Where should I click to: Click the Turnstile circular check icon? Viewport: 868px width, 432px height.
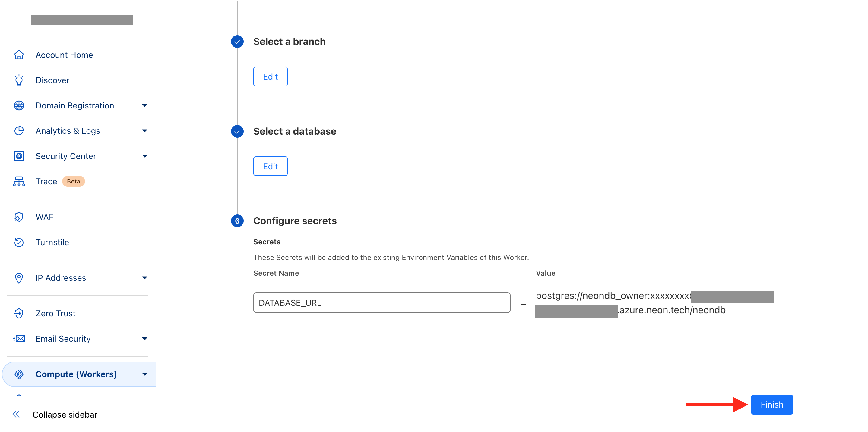(x=19, y=242)
